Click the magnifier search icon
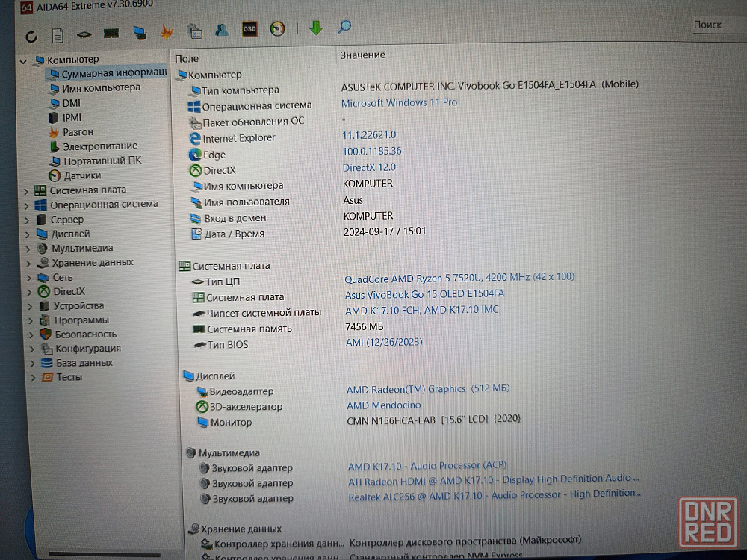Viewport: 747px width, 560px height. pyautogui.click(x=344, y=27)
